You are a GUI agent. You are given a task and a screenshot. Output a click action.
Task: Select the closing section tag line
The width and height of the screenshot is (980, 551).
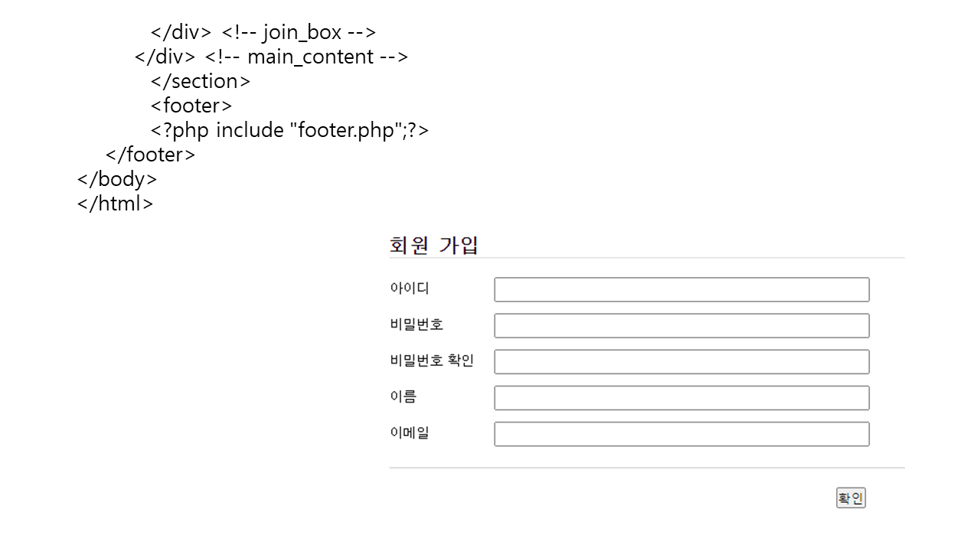click(201, 81)
